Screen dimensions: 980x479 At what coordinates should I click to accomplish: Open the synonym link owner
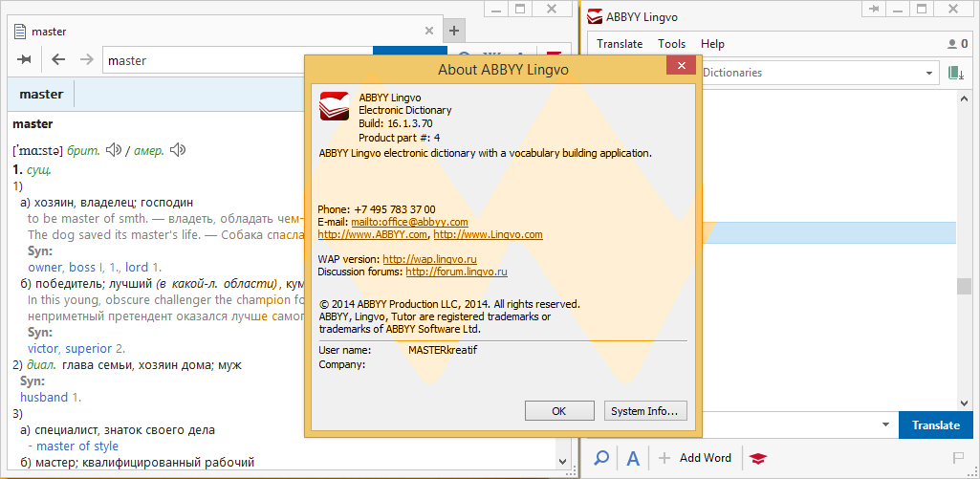tap(45, 268)
